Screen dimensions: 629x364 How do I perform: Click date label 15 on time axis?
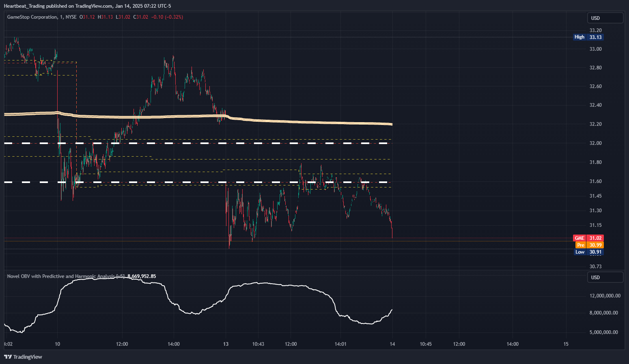tap(566, 344)
